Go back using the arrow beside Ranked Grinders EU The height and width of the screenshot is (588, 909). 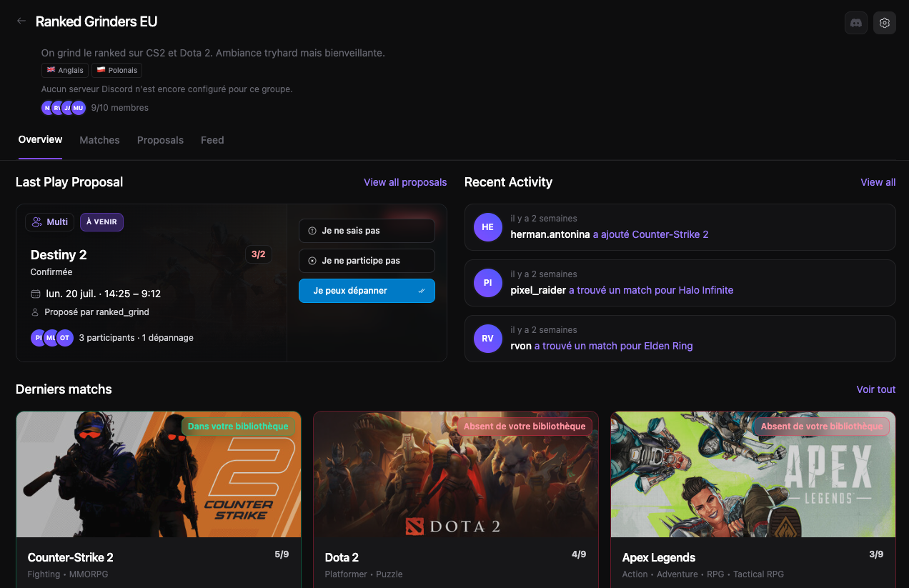click(x=21, y=21)
